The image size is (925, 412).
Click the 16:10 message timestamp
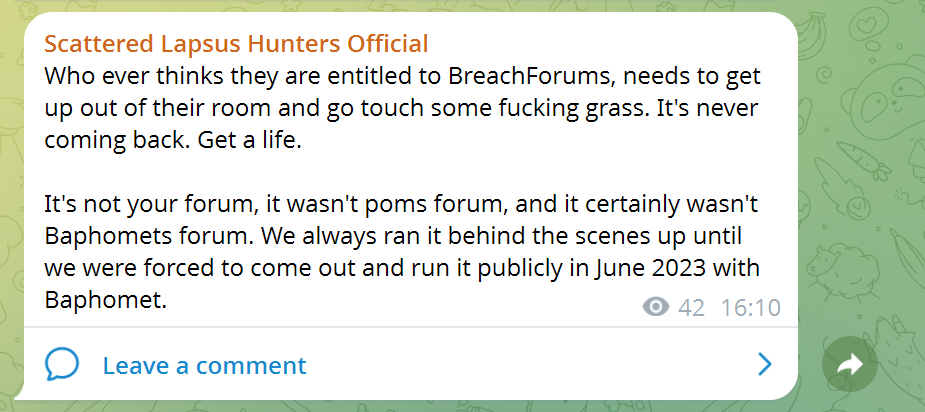coord(750,307)
